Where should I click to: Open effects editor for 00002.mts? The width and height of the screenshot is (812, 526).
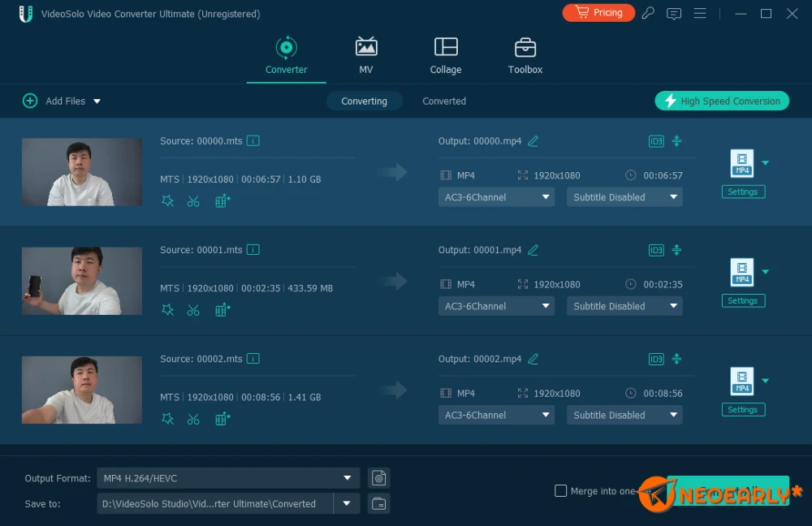click(167, 419)
